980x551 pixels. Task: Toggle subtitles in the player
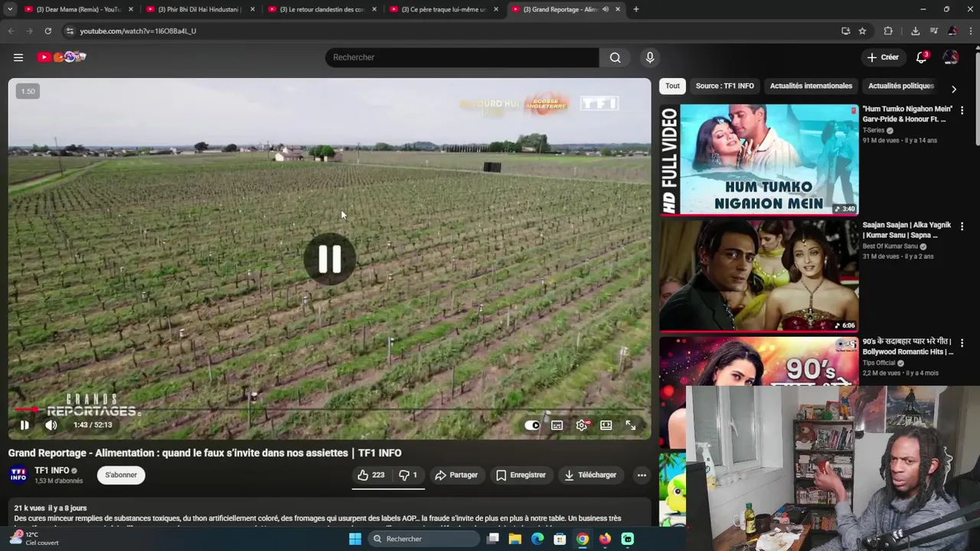pos(557,425)
